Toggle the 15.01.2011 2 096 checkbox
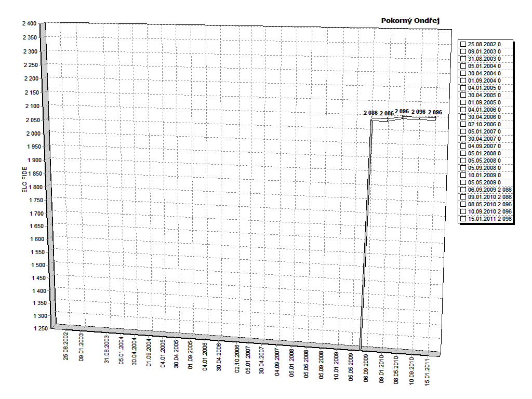The width and height of the screenshot is (532, 399). [463, 219]
